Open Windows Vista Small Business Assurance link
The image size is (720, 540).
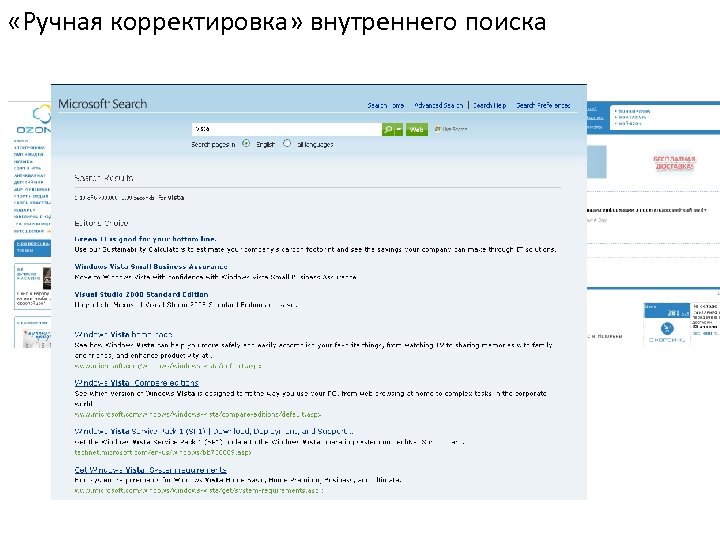click(151, 266)
